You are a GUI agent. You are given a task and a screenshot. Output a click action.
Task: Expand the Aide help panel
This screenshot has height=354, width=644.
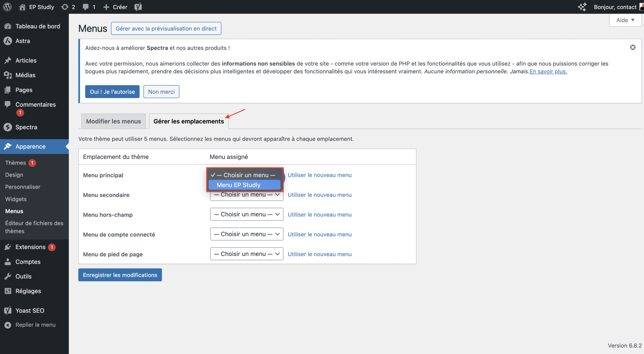point(625,20)
